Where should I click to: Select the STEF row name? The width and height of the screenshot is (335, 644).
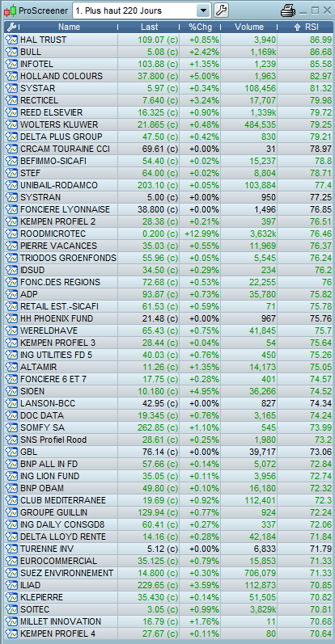[31, 173]
